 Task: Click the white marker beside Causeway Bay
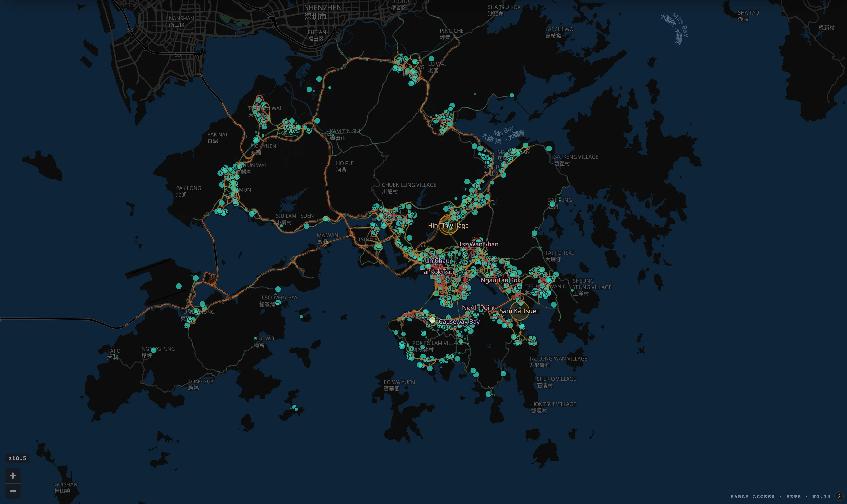click(x=432, y=320)
